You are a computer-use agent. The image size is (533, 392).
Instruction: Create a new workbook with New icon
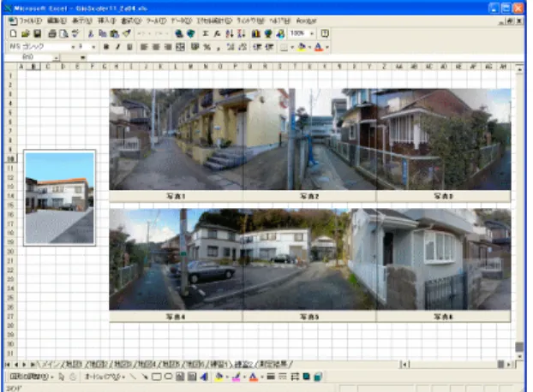click(x=13, y=33)
